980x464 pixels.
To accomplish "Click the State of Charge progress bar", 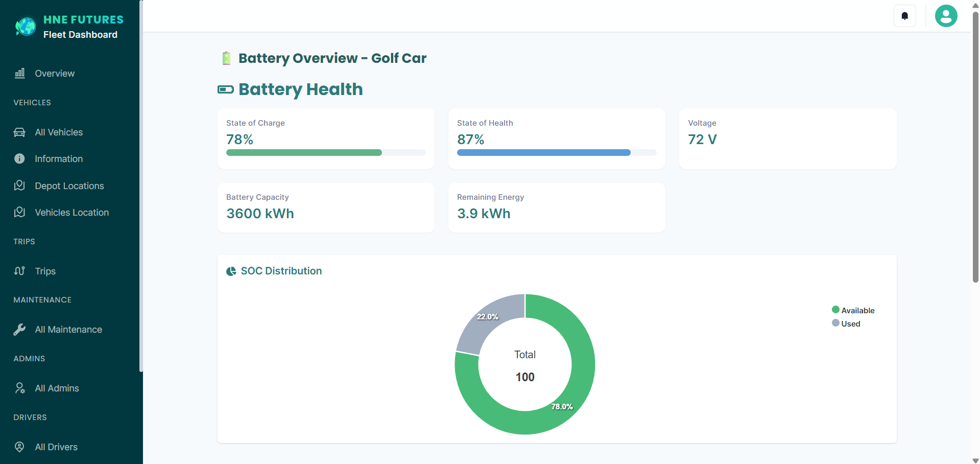I will [x=303, y=152].
